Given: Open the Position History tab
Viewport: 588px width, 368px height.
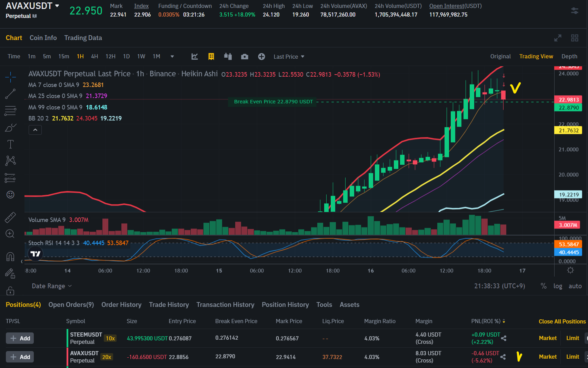Looking at the screenshot, I should tap(285, 304).
